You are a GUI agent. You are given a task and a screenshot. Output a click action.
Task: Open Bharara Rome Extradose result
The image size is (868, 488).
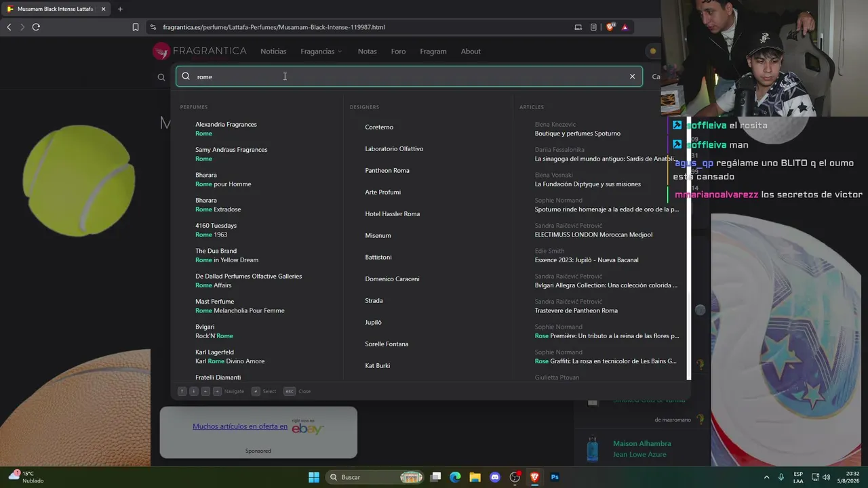[x=218, y=205]
